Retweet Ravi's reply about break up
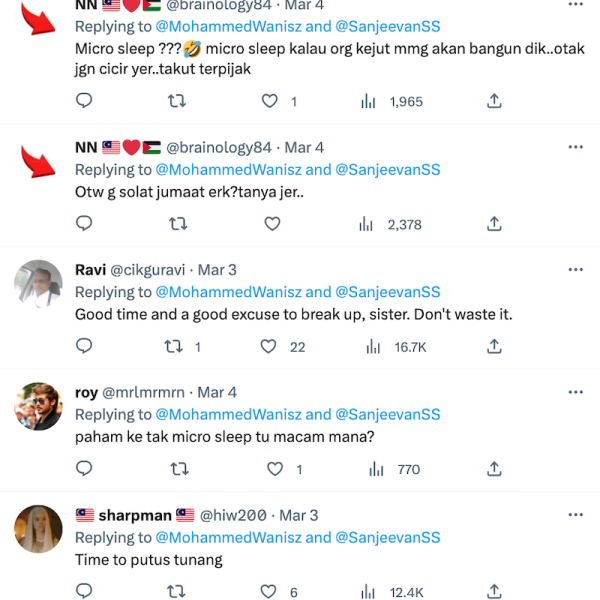 [x=173, y=347]
